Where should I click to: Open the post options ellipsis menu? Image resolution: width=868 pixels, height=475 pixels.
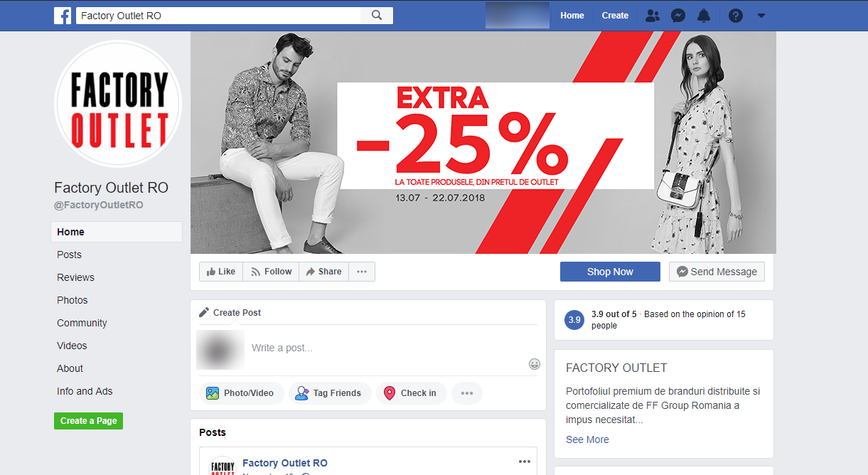pos(525,461)
